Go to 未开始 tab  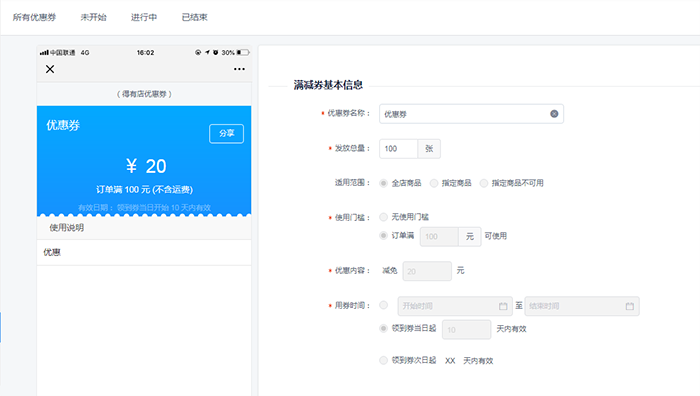click(x=93, y=17)
